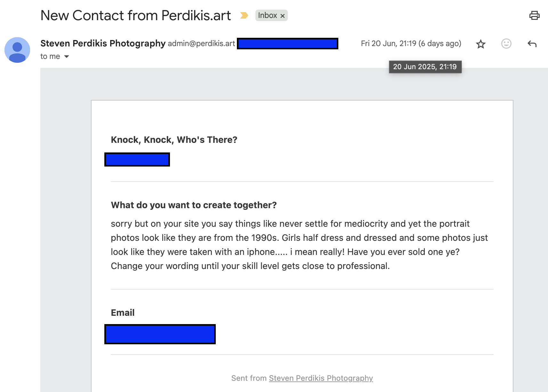This screenshot has width=548, height=392.
Task: Click the redacted email field under Email
Action: tap(160, 334)
